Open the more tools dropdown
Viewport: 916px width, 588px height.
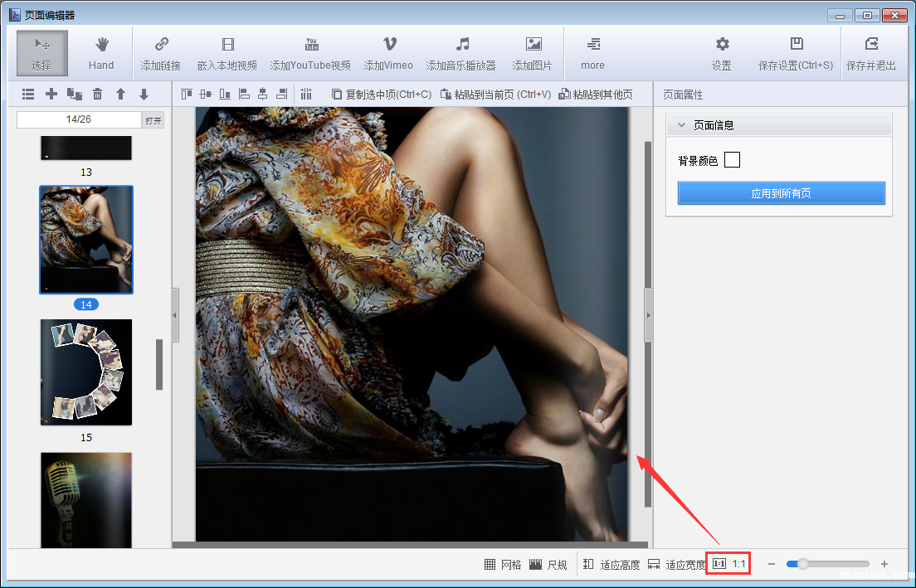[592, 53]
